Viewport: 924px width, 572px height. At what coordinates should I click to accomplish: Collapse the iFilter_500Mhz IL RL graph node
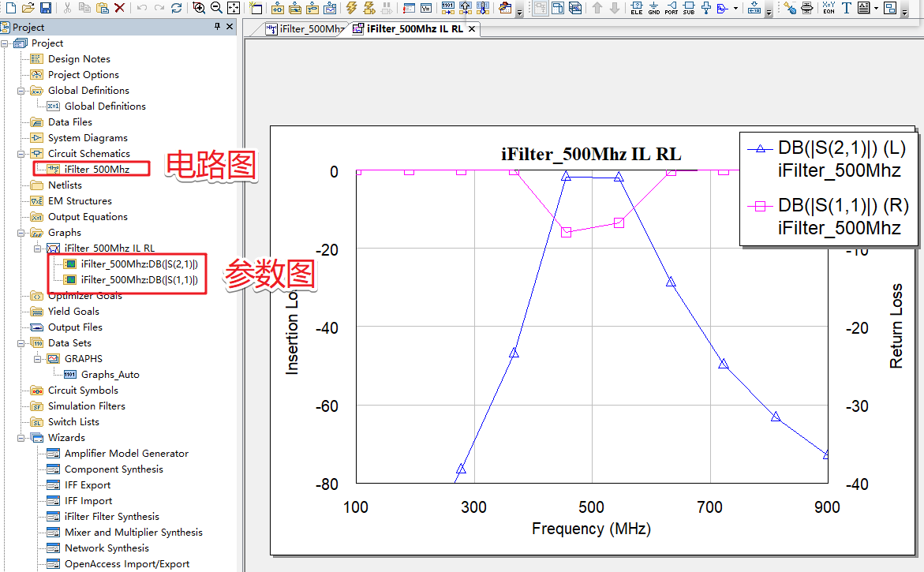[38, 249]
